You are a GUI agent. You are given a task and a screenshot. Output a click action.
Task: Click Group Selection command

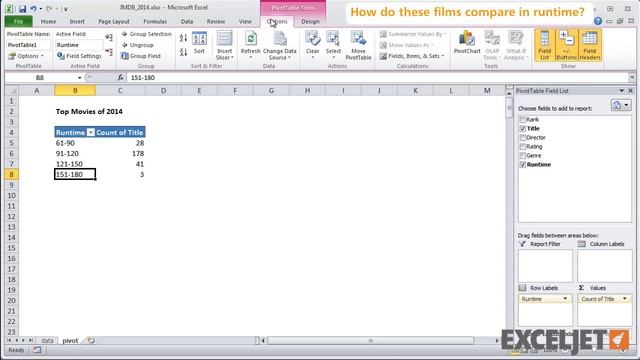(147, 34)
